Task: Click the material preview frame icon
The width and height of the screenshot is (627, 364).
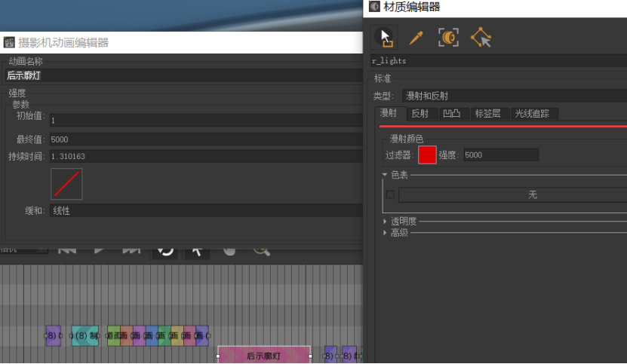Action: [448, 37]
